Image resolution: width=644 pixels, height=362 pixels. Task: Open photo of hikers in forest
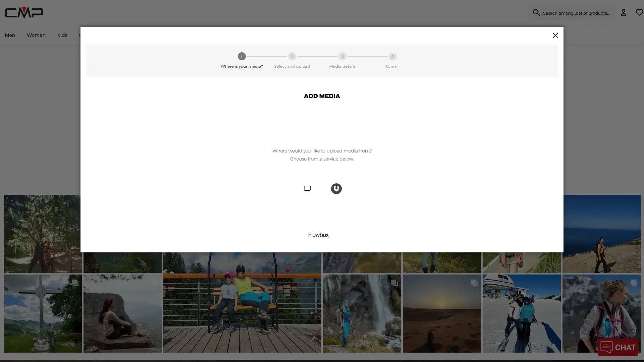pyautogui.click(x=42, y=234)
